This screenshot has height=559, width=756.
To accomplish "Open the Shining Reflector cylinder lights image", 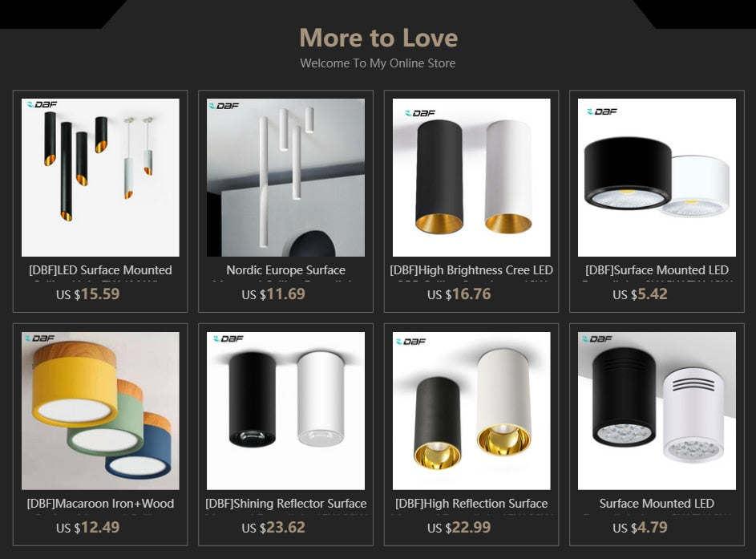I will click(285, 411).
